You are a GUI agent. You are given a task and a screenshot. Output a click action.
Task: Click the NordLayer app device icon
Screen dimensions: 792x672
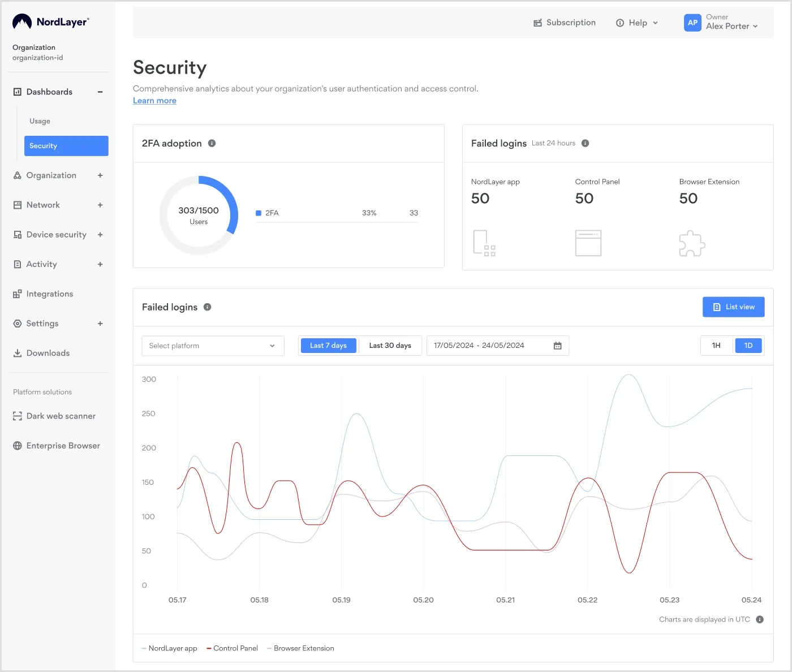(484, 243)
